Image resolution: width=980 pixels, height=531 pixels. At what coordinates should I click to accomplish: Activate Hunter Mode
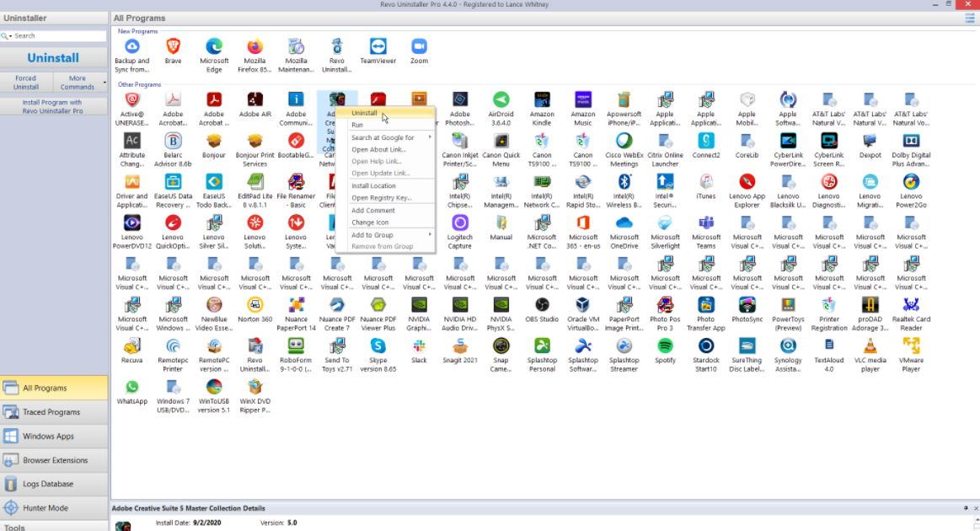coord(54,508)
